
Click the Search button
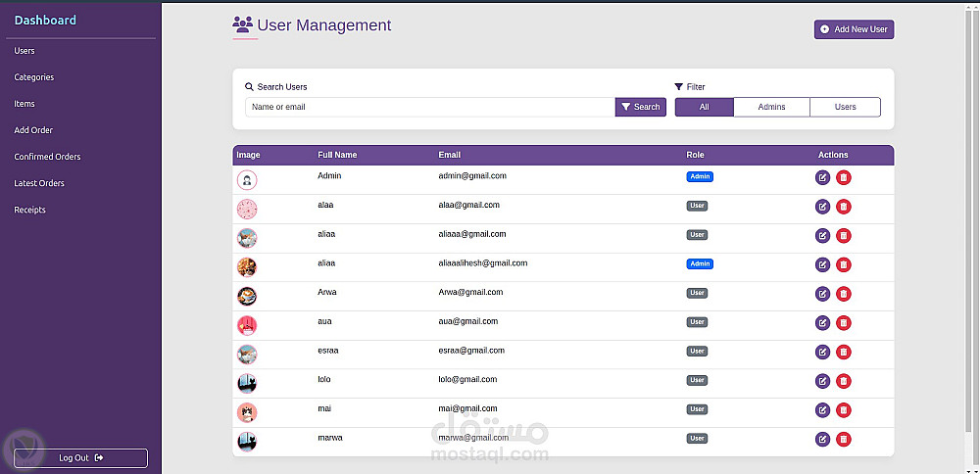click(x=641, y=107)
